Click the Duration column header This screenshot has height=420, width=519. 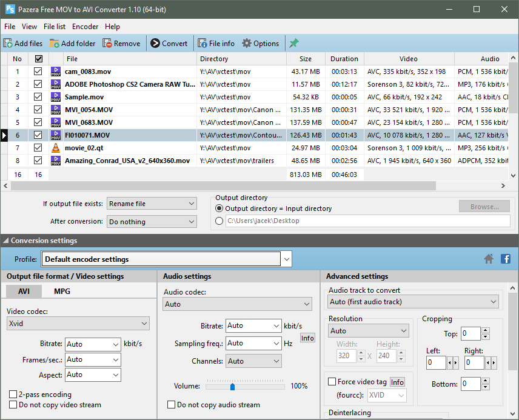point(344,59)
